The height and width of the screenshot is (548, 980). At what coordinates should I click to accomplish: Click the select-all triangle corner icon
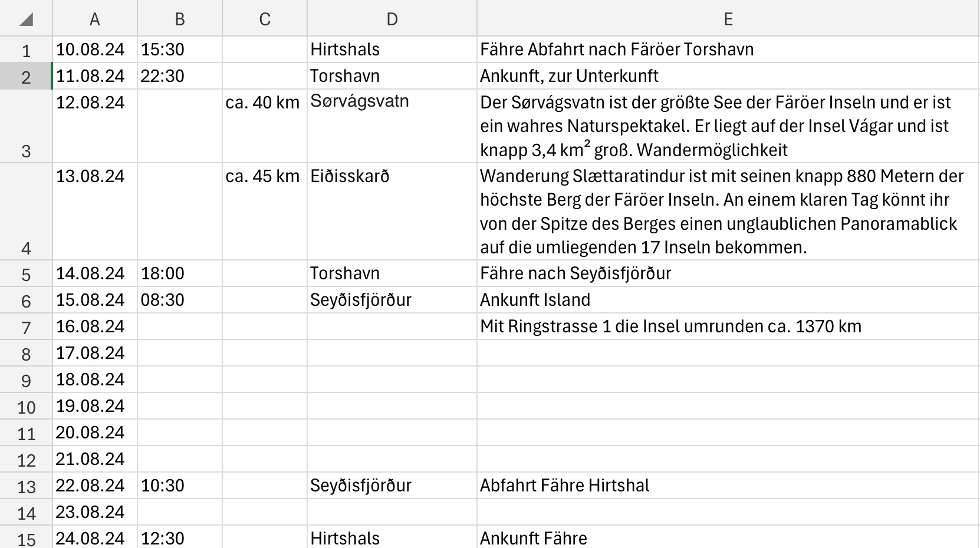[x=26, y=20]
